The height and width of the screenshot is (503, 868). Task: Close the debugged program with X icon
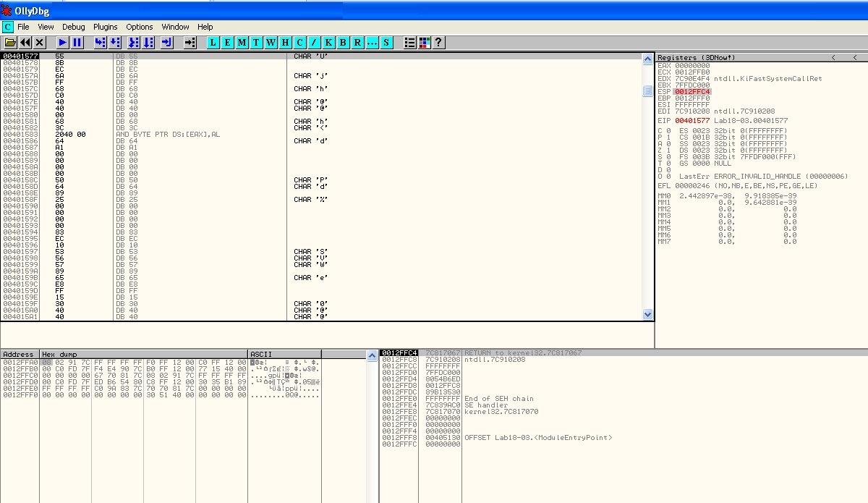point(40,43)
